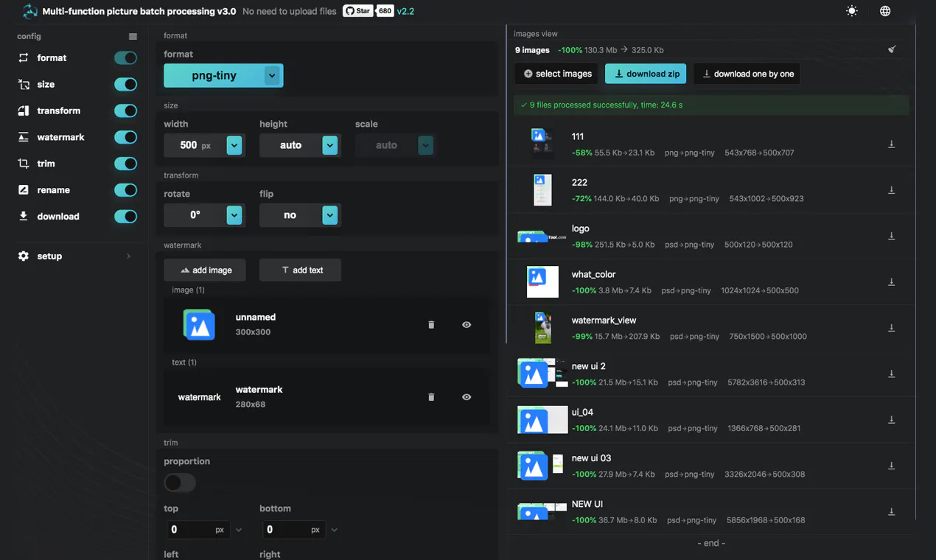Open the rotate 0° dropdown

234,215
